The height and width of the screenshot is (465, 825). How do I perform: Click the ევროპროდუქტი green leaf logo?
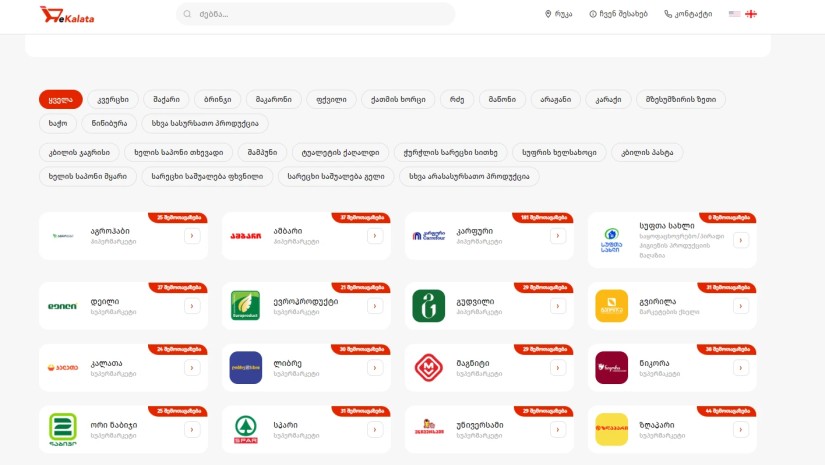245,306
